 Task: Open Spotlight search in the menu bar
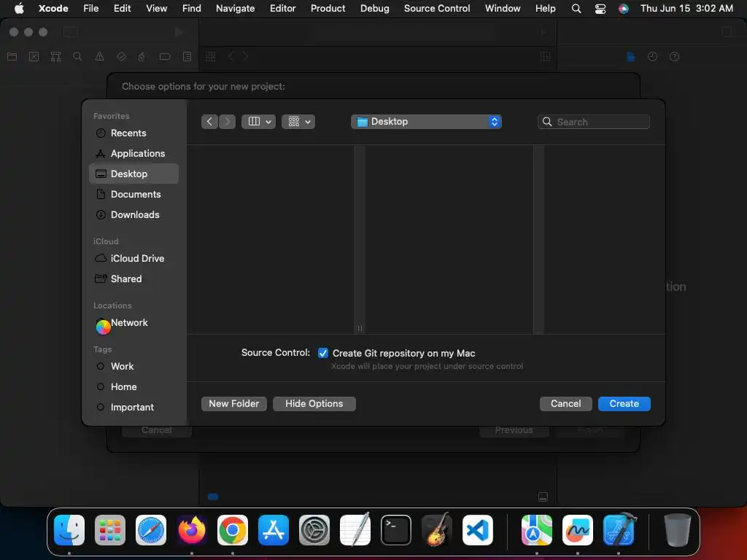576,9
